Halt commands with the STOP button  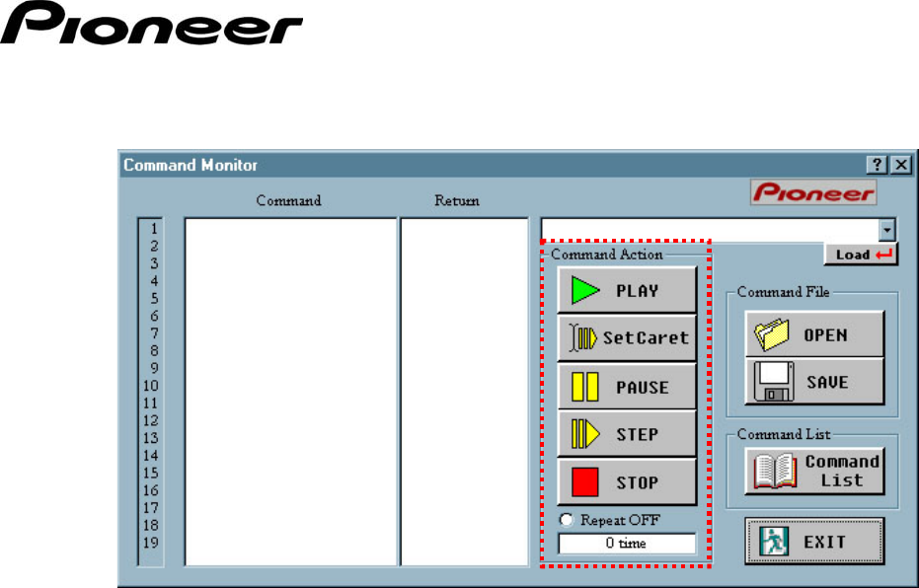pos(627,482)
